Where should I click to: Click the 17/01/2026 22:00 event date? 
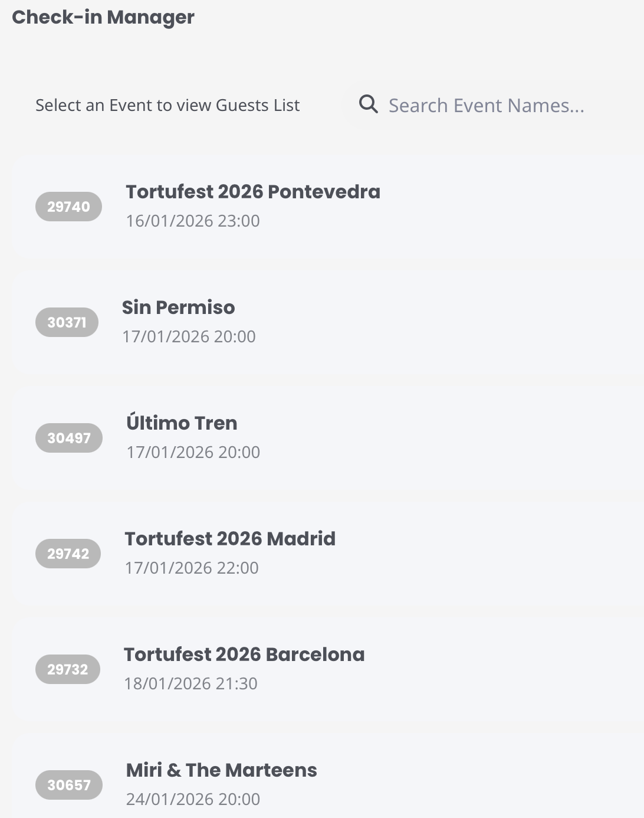(192, 568)
